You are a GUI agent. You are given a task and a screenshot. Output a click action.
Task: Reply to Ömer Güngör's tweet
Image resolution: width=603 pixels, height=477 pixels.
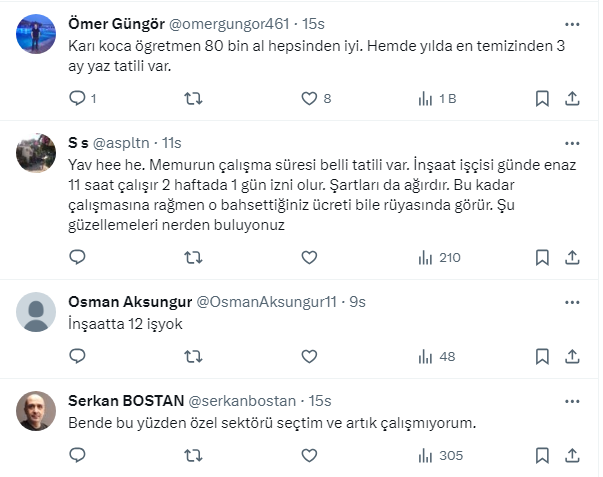click(x=78, y=98)
